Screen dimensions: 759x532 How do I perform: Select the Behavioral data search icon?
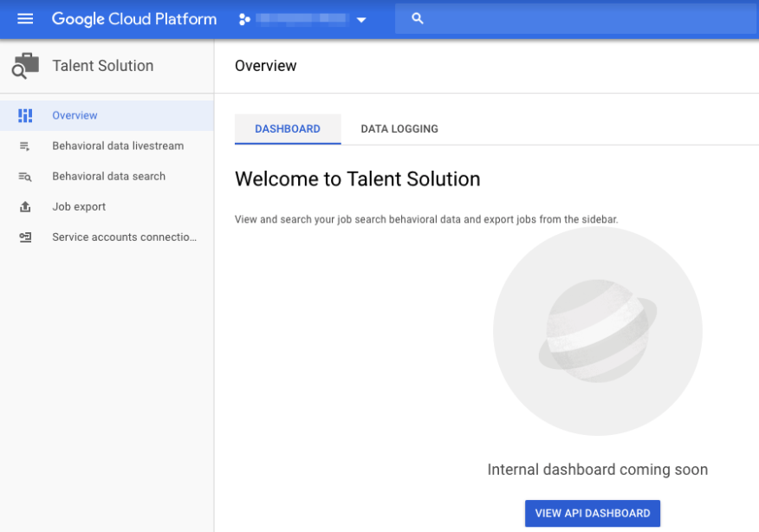click(x=25, y=177)
